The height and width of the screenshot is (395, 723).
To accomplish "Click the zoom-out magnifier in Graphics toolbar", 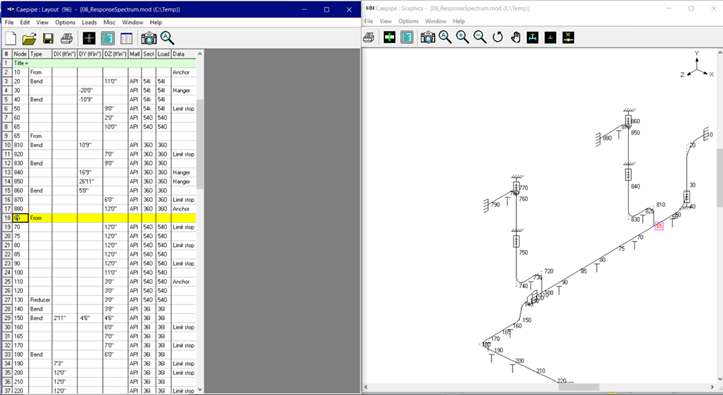I will point(480,37).
